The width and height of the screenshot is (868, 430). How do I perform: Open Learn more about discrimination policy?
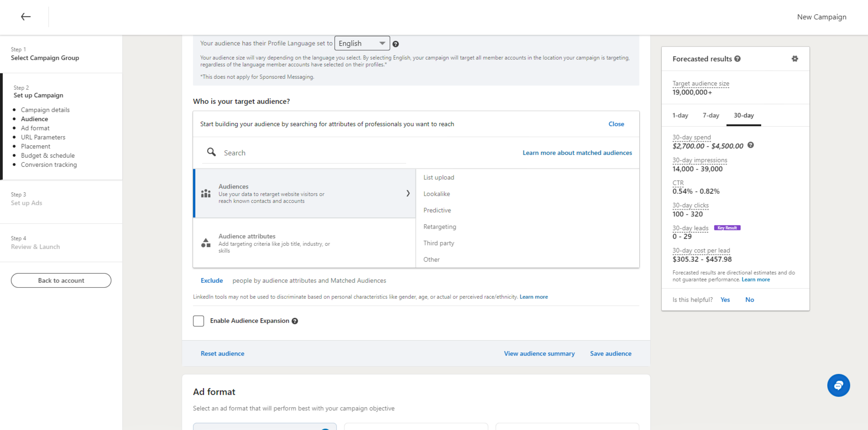point(533,297)
